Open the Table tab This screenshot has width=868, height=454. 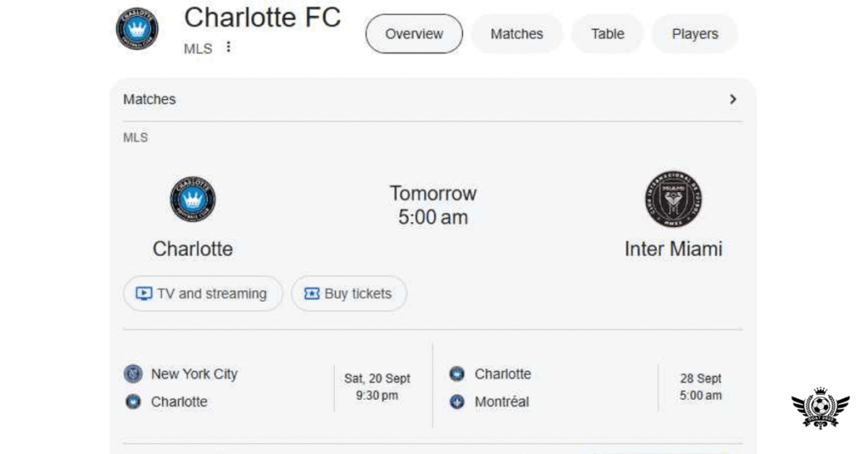tap(607, 34)
